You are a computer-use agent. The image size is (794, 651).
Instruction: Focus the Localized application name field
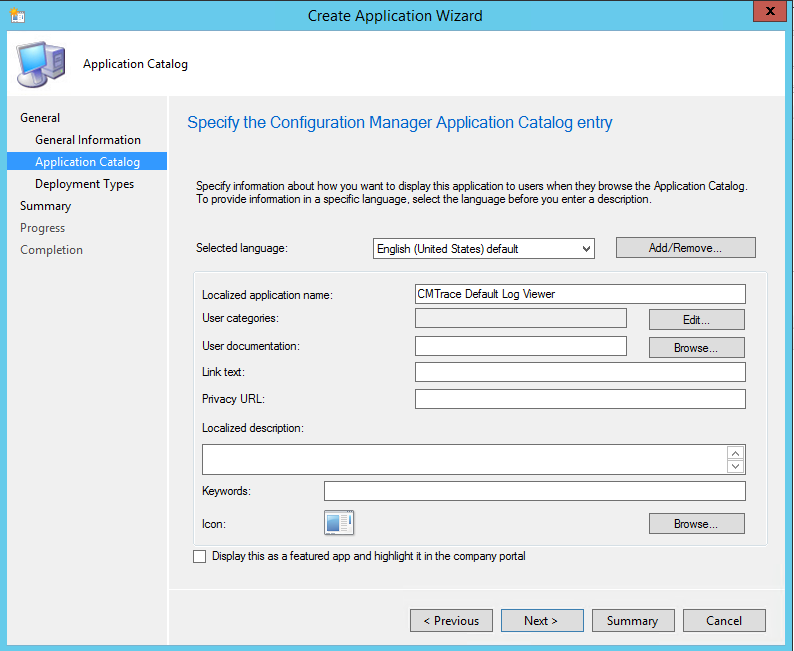(x=580, y=294)
